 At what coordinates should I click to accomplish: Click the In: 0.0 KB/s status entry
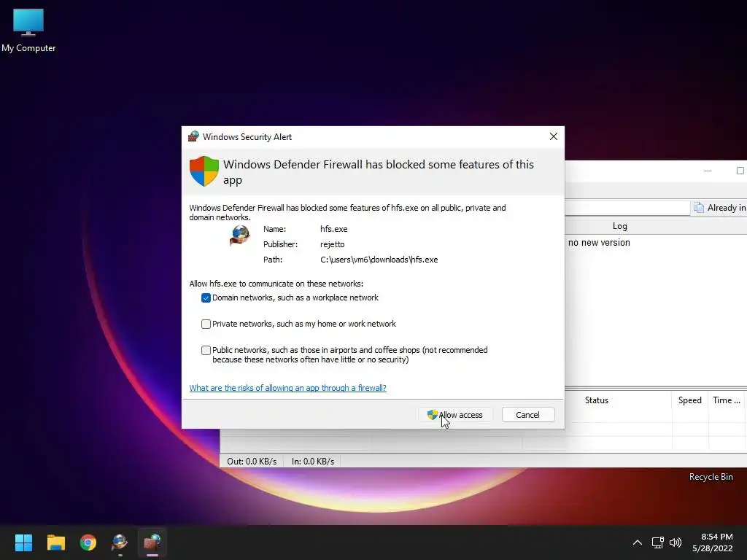313,462
